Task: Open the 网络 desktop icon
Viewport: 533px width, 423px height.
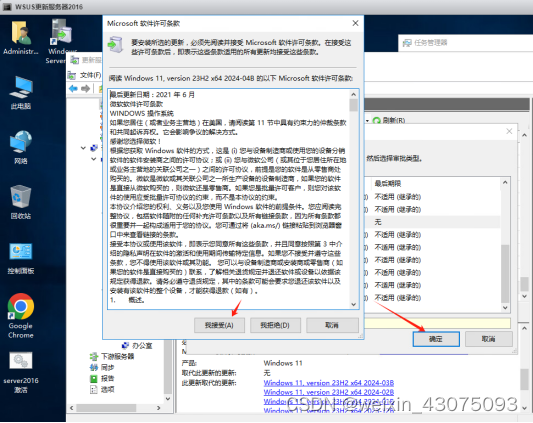Action: pyautogui.click(x=21, y=147)
